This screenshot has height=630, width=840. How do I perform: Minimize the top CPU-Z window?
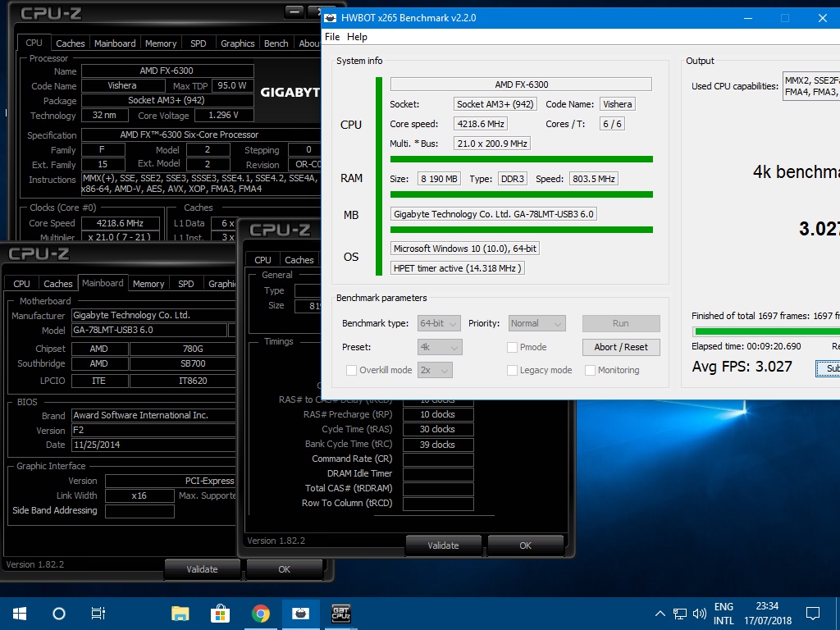(x=294, y=11)
